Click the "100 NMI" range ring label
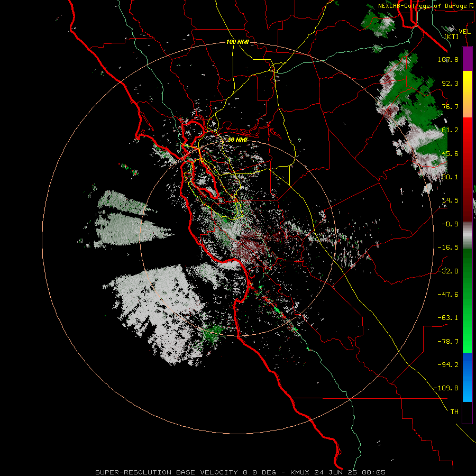 [237, 42]
